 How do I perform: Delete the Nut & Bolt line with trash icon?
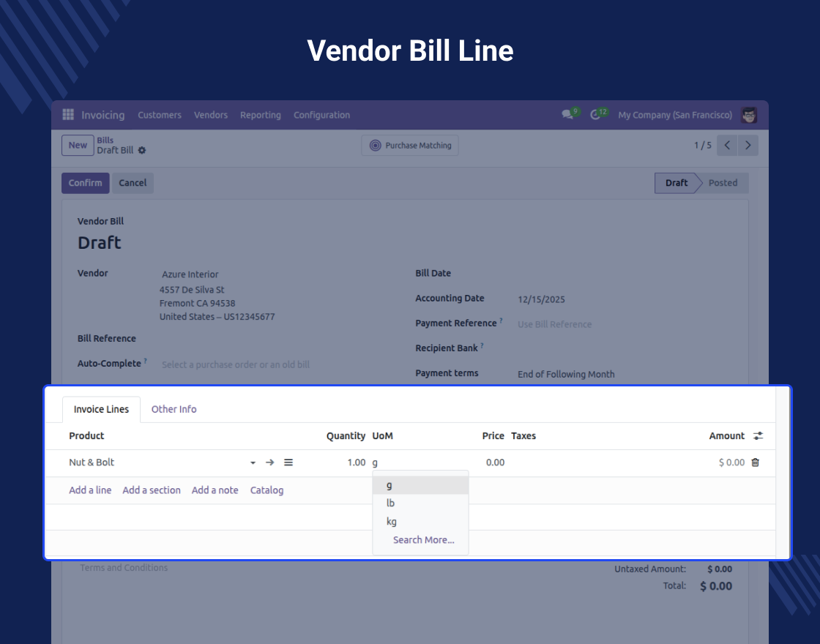(x=755, y=462)
